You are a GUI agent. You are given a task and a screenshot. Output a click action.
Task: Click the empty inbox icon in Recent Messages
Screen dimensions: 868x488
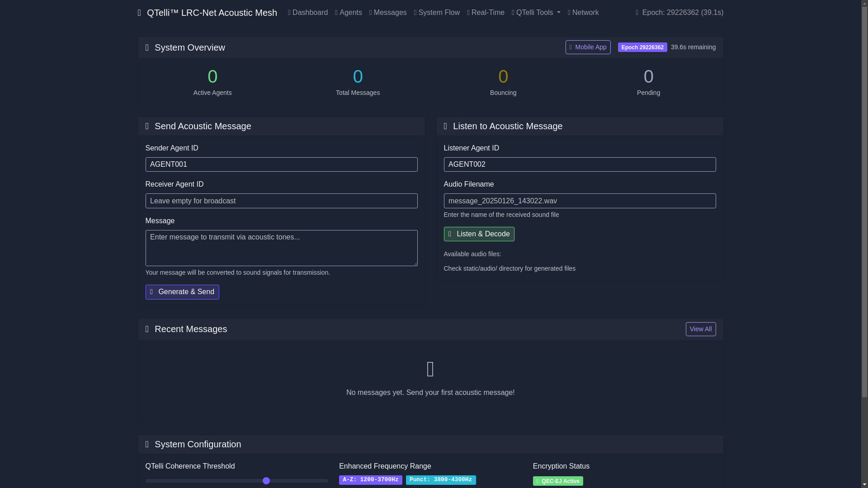[x=430, y=369]
